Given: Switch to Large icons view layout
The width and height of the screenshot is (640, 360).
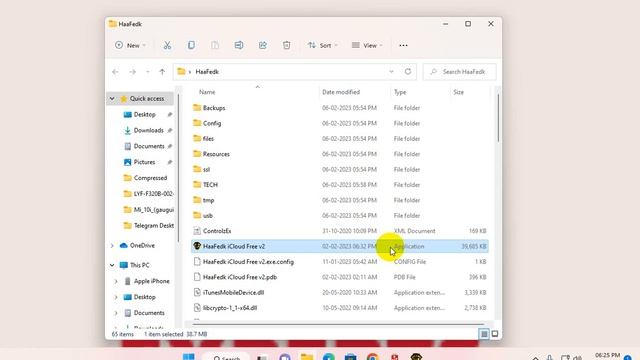Looking at the screenshot, I should click(495, 334).
